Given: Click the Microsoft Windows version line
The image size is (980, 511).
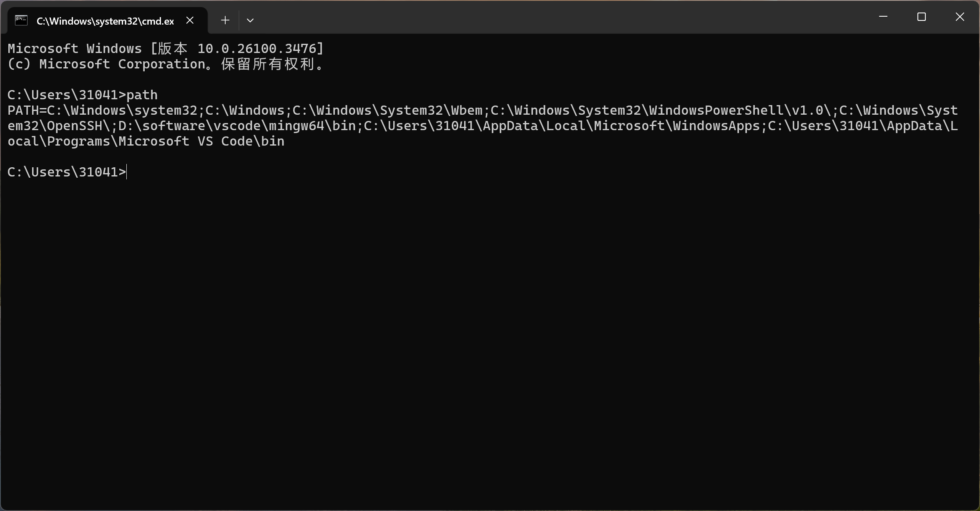Looking at the screenshot, I should (x=166, y=49).
